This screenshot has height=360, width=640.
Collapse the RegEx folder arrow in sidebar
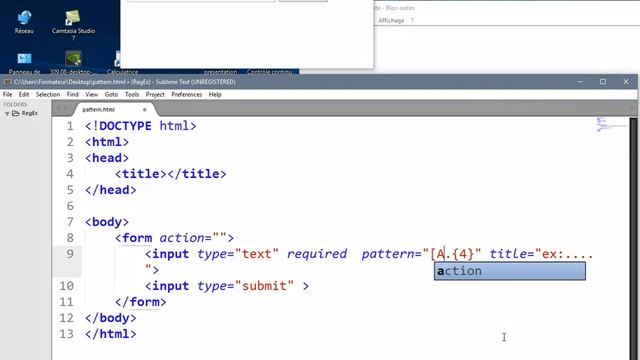coord(7,113)
